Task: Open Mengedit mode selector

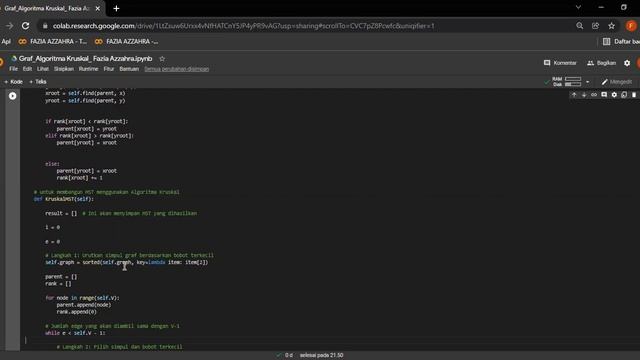Action: (617, 82)
